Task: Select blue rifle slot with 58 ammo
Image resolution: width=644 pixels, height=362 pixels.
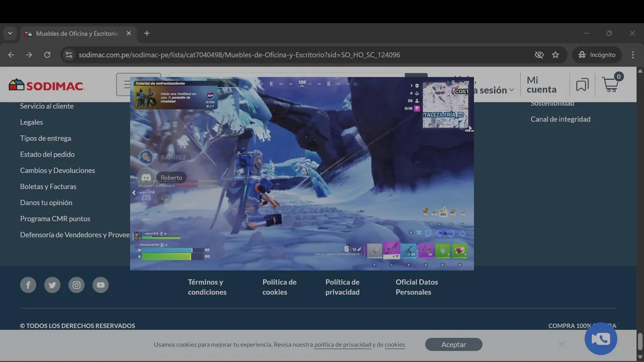Action: pos(409,250)
